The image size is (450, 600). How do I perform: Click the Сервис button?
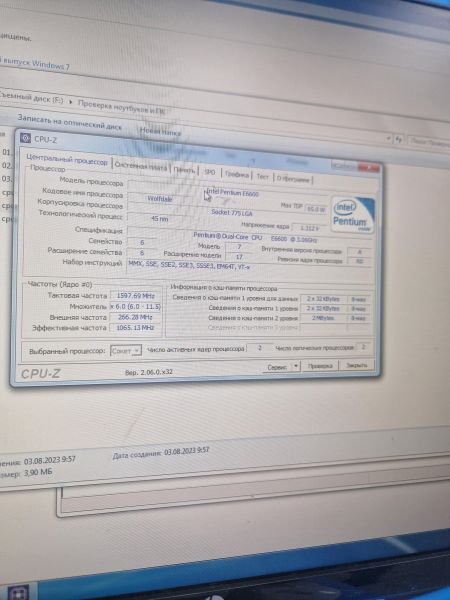277,367
